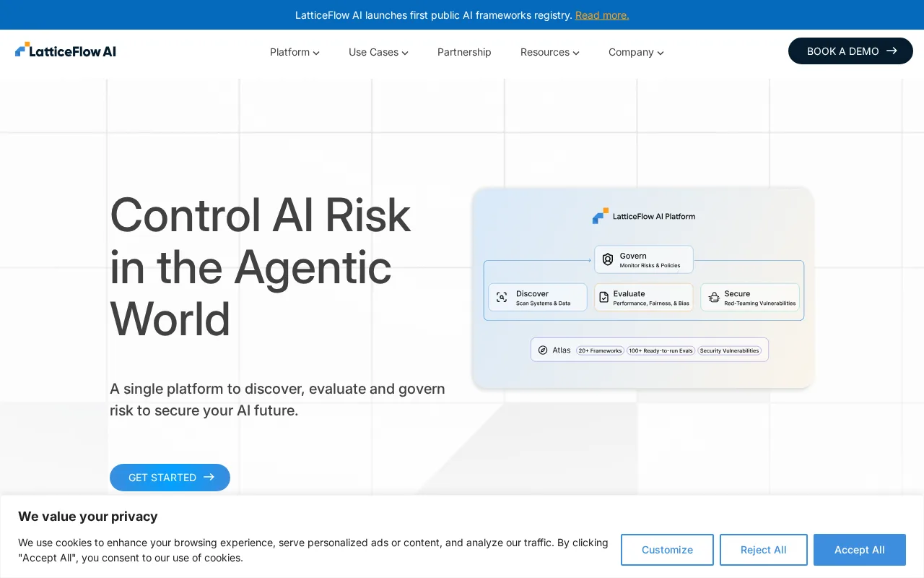Viewport: 924px width, 578px height.
Task: Click the Atlas compass icon
Action: click(543, 350)
